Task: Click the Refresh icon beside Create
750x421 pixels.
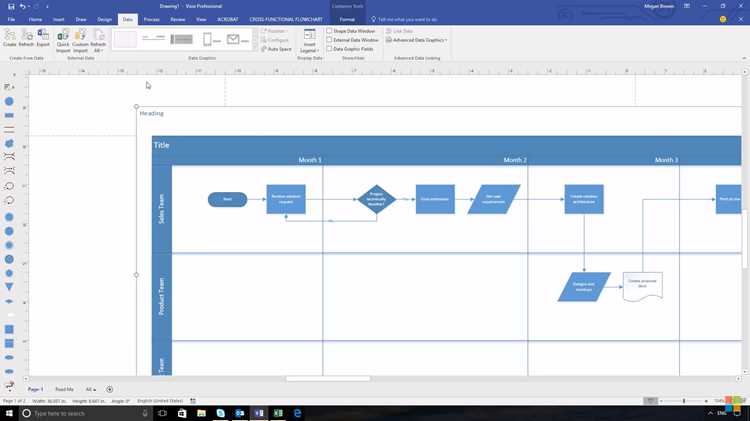Action: click(x=26, y=38)
